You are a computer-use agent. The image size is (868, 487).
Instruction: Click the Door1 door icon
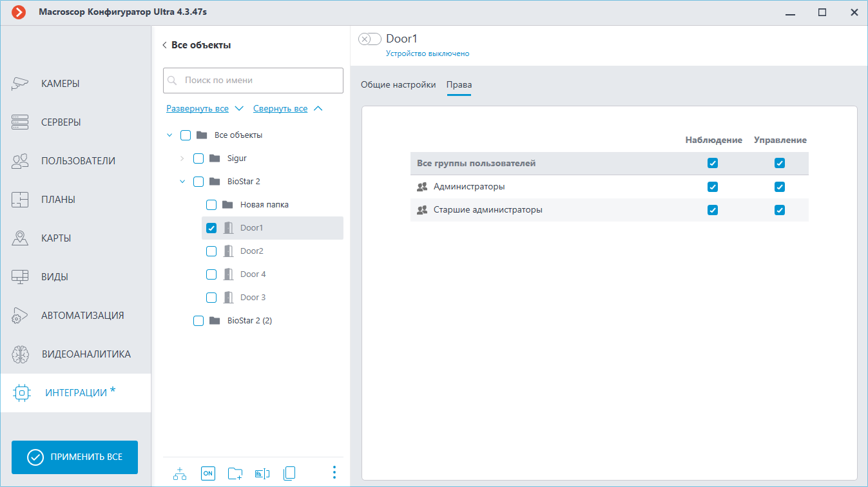pos(227,228)
